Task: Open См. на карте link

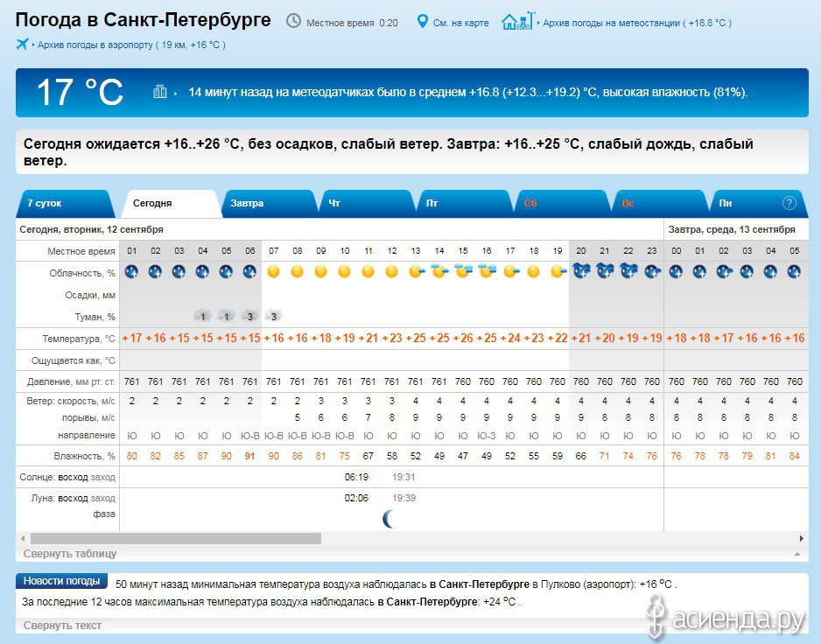Action: coord(460,23)
